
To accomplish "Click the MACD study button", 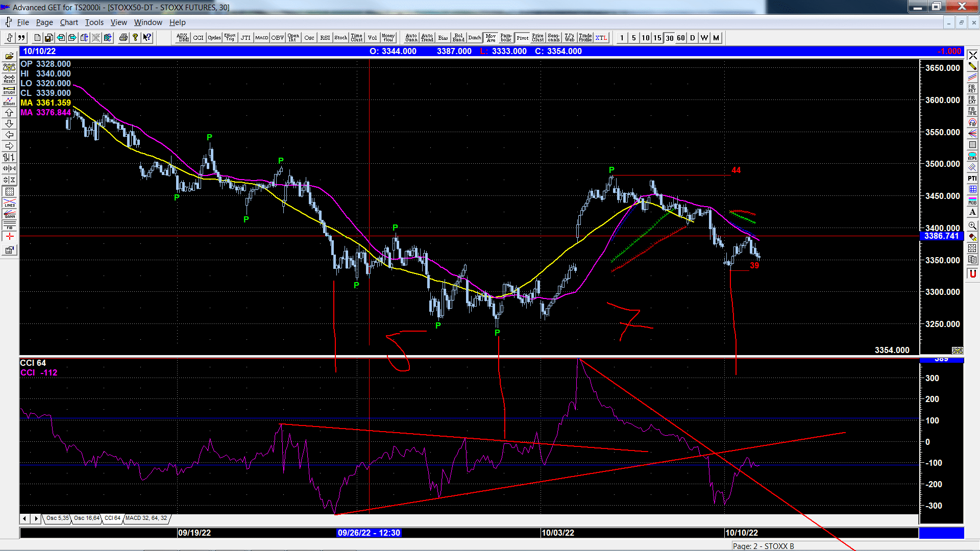I will coord(262,38).
